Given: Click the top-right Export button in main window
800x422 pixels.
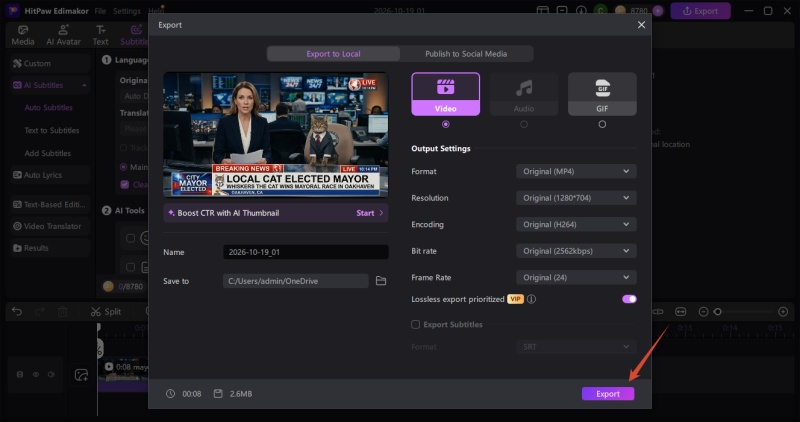Looking at the screenshot, I should coord(701,11).
